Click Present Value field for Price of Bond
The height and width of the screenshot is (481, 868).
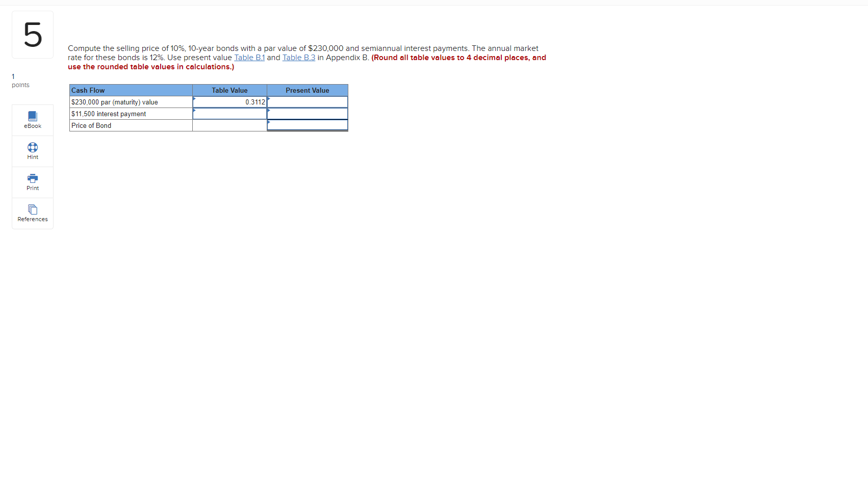[307, 125]
